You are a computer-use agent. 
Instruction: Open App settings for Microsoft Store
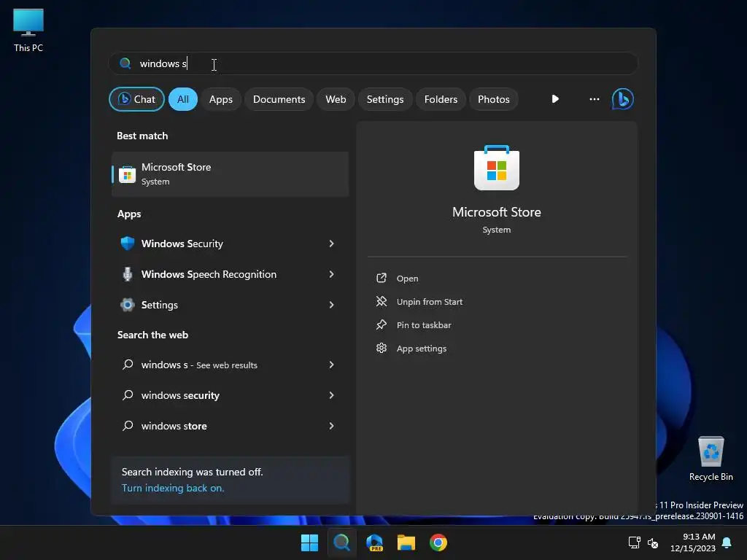point(421,348)
